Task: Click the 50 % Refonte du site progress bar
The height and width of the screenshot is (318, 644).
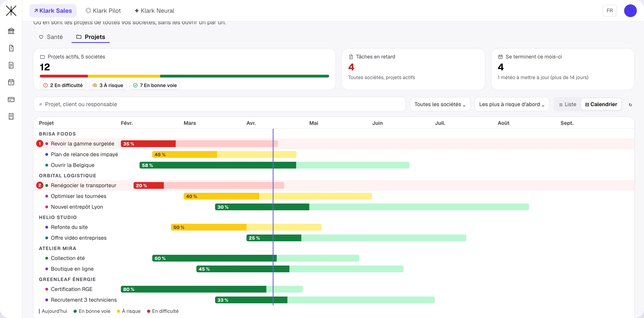Action: [x=246, y=227]
